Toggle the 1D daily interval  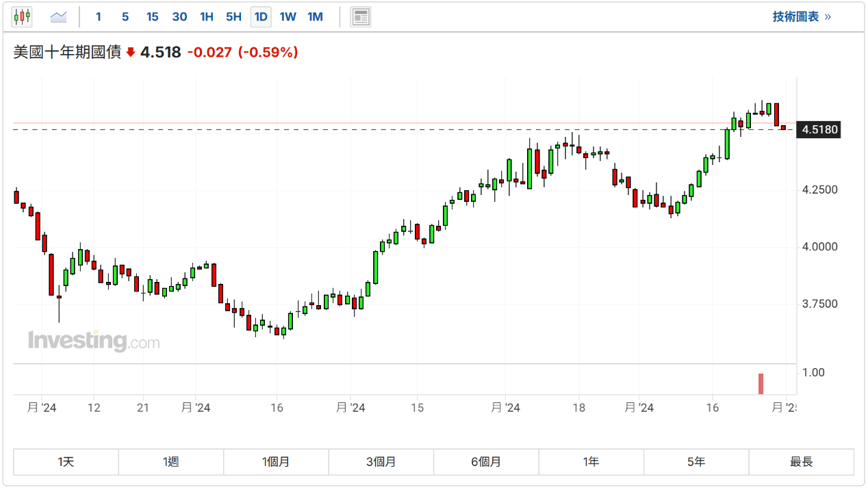pos(261,16)
